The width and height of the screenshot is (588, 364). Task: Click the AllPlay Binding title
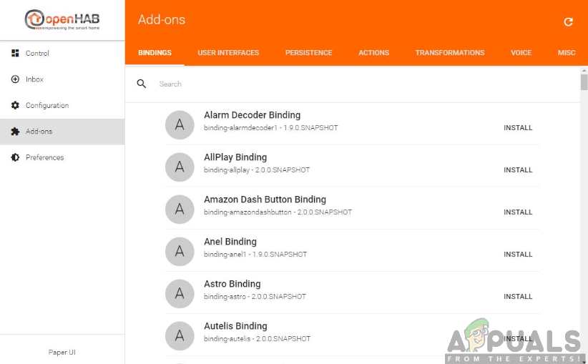(235, 157)
